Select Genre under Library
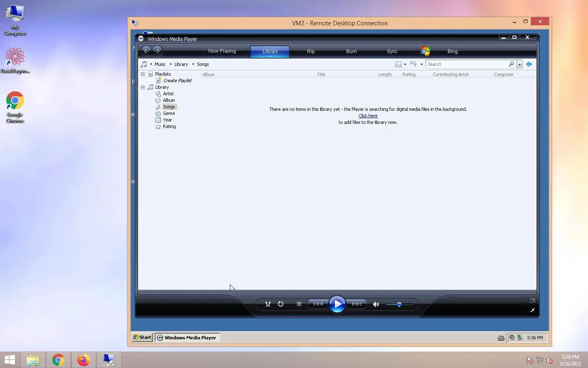Image resolution: width=588 pixels, height=368 pixels. (169, 113)
